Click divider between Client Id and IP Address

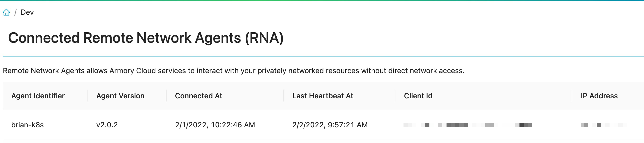pyautogui.click(x=572, y=96)
